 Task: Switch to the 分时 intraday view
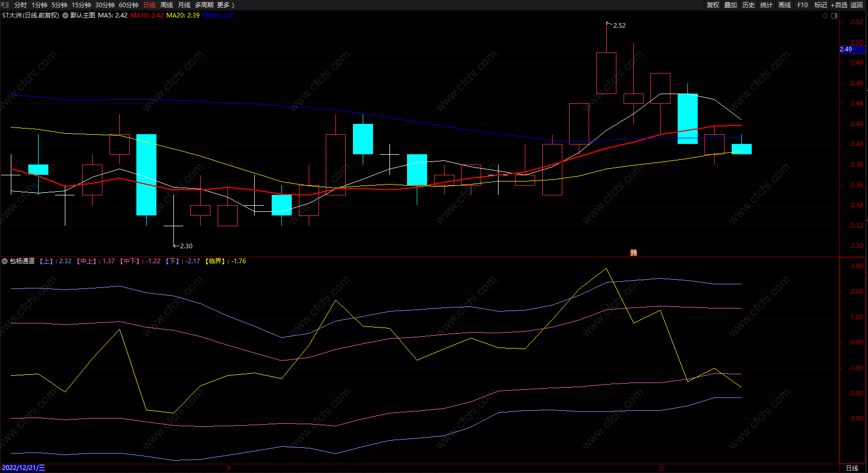click(x=21, y=5)
